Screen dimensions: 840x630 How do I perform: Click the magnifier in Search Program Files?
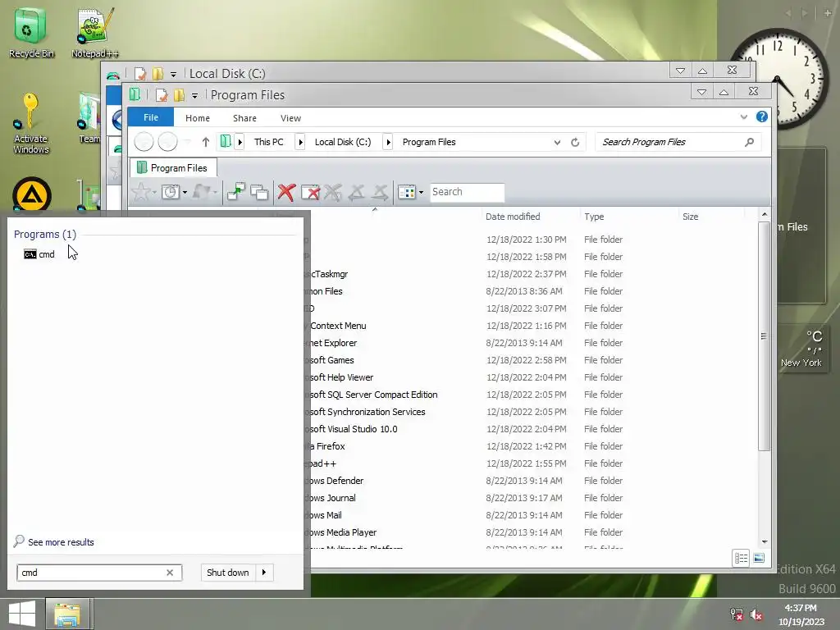[750, 142]
